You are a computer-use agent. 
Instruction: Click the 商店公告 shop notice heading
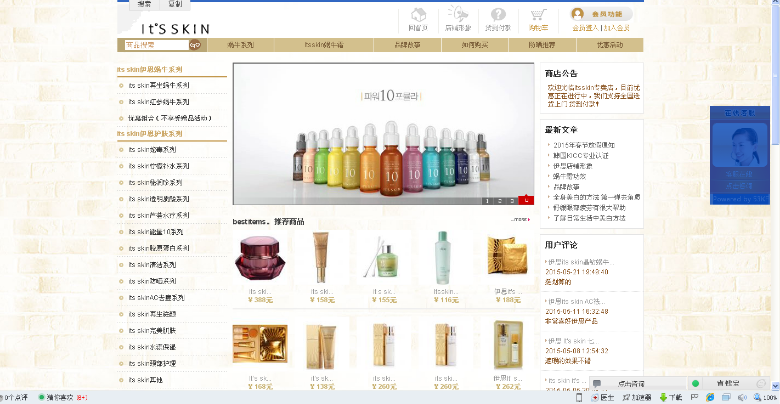[561, 74]
